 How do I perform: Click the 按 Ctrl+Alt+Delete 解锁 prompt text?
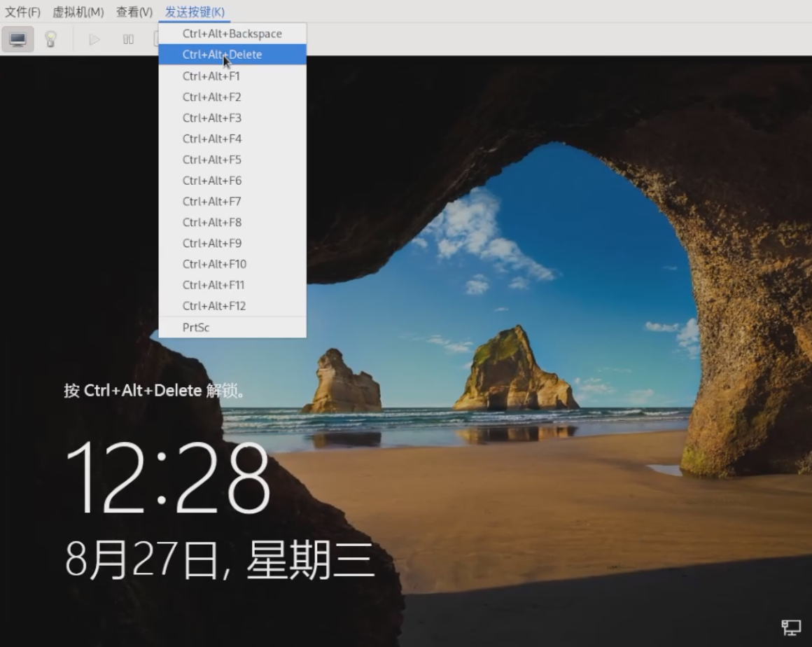click(x=155, y=391)
